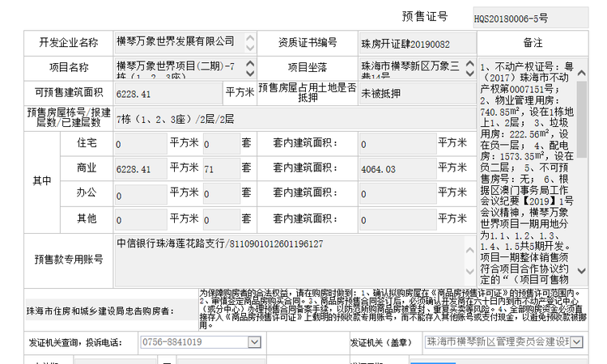Click the 预售证号 field HQS20180006-5号
The image size is (607, 364).
point(530,18)
